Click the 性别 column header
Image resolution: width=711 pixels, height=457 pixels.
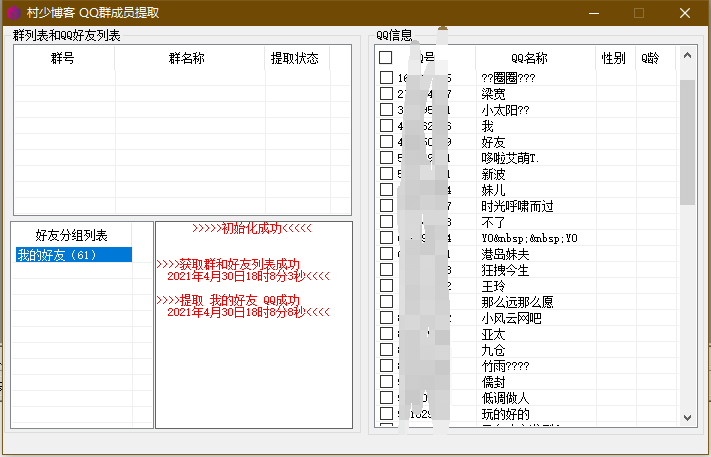614,58
